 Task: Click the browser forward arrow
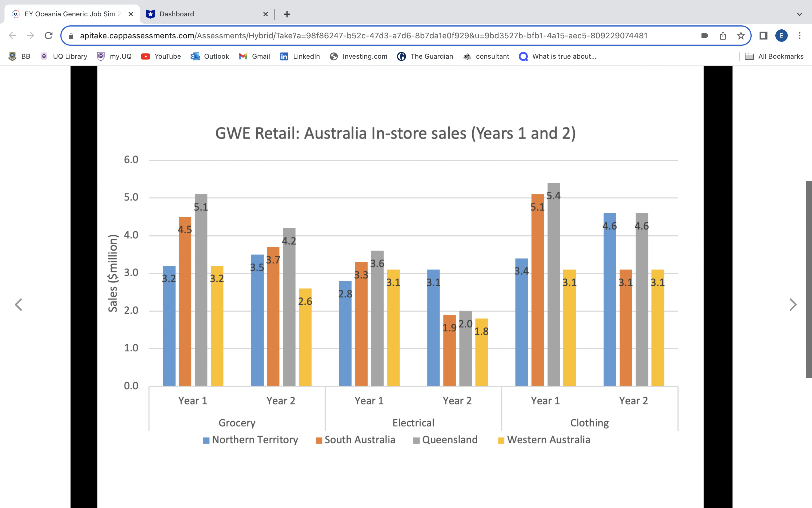coord(30,36)
